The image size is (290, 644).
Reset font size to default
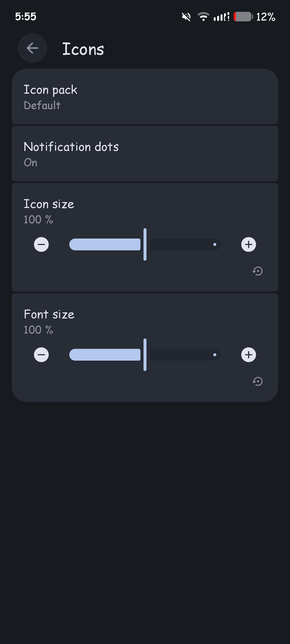258,381
